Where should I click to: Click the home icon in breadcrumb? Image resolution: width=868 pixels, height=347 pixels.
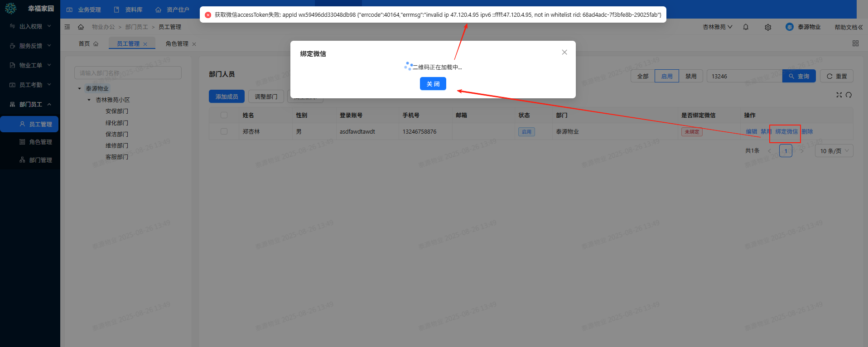point(81,27)
